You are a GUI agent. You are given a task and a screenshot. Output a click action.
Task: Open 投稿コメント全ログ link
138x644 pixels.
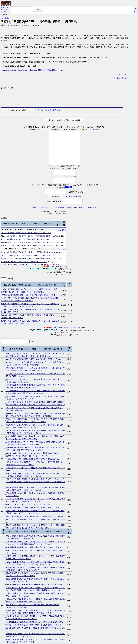(41, 207)
